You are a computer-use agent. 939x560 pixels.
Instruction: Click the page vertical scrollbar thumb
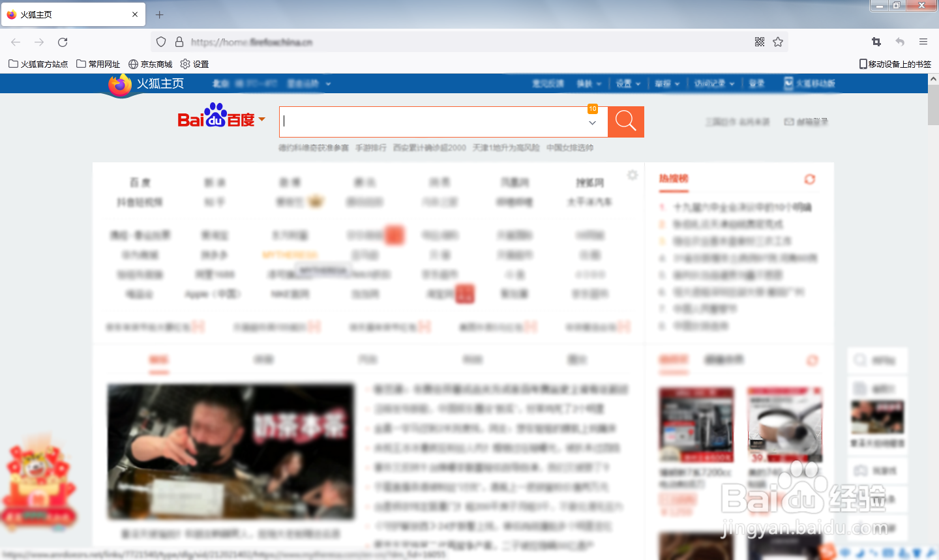click(x=933, y=104)
